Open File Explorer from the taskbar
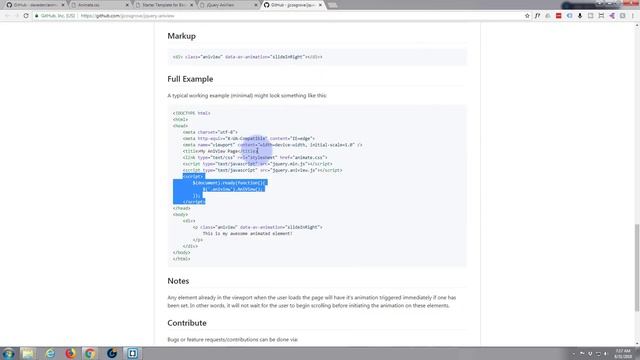640x360 pixels. (x=28, y=353)
